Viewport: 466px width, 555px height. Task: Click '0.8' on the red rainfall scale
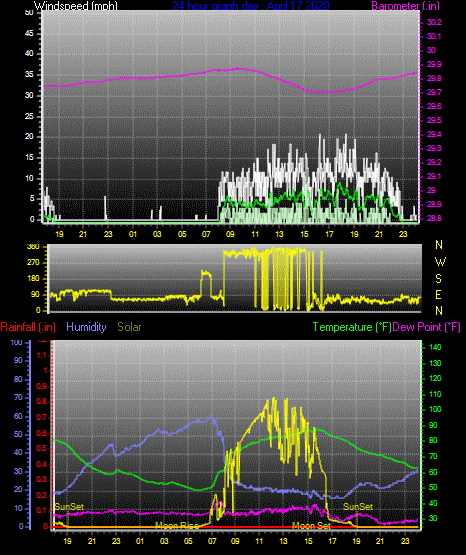[x=42, y=401]
